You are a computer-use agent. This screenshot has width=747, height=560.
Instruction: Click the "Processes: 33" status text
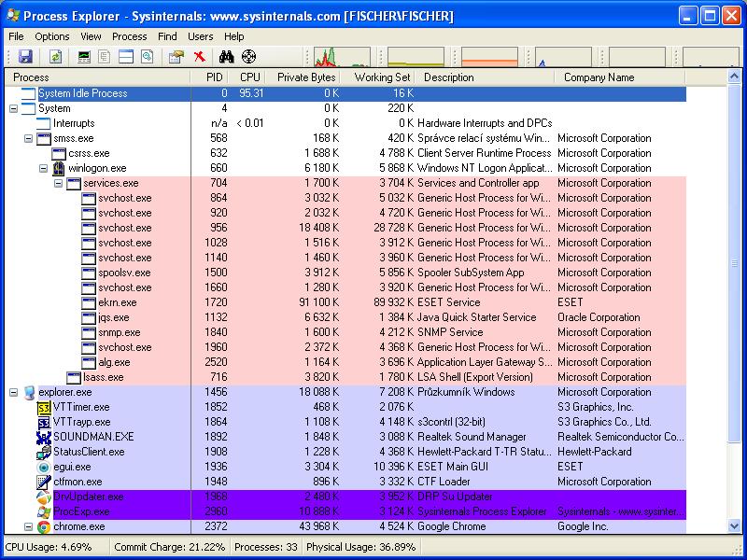[266, 547]
